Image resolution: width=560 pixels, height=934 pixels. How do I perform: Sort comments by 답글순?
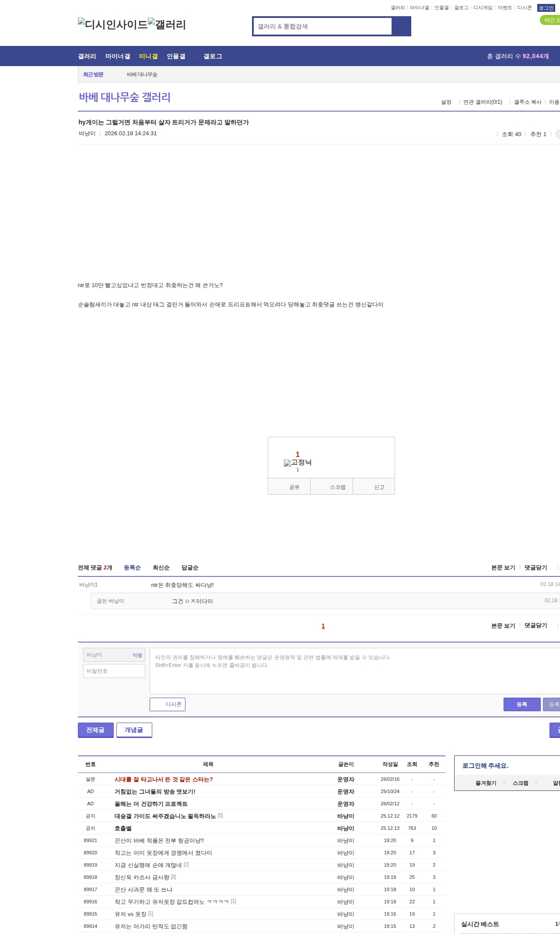tap(190, 568)
